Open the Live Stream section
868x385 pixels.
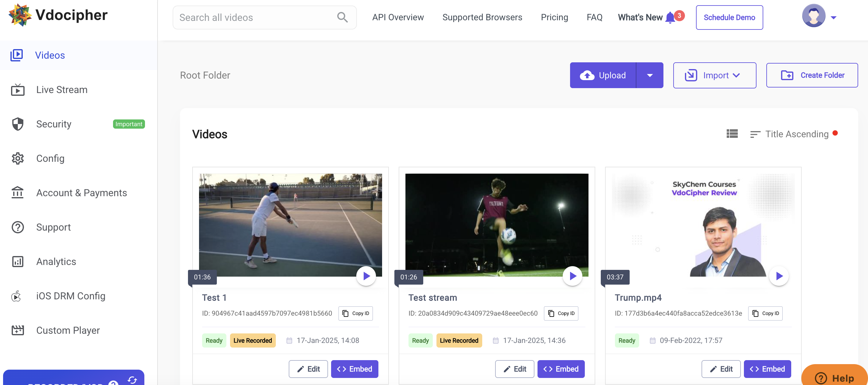tap(62, 90)
